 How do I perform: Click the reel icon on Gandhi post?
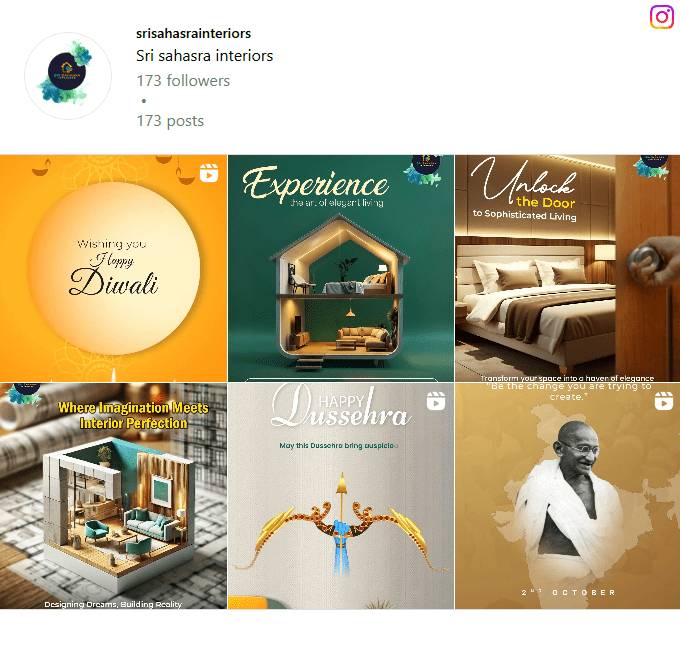pyautogui.click(x=664, y=401)
